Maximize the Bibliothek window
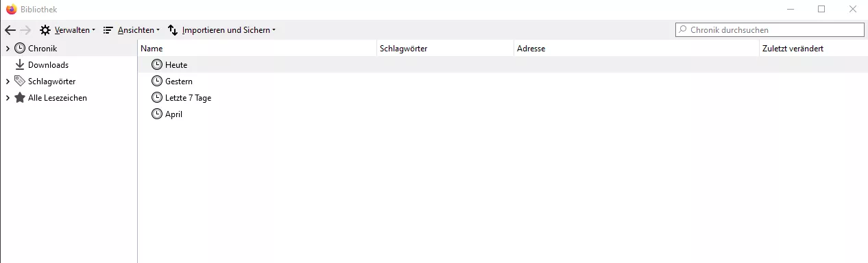The width and height of the screenshot is (868, 263). click(x=821, y=10)
